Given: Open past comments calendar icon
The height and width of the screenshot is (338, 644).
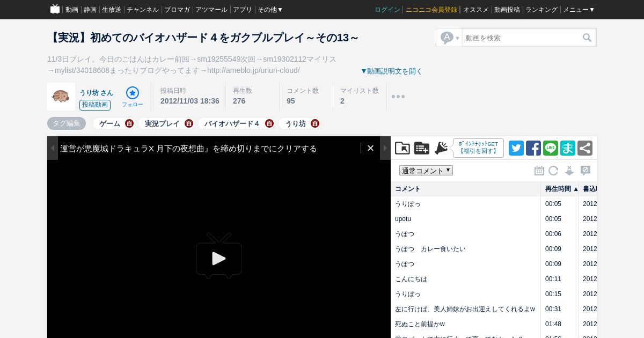Looking at the screenshot, I should (x=539, y=171).
